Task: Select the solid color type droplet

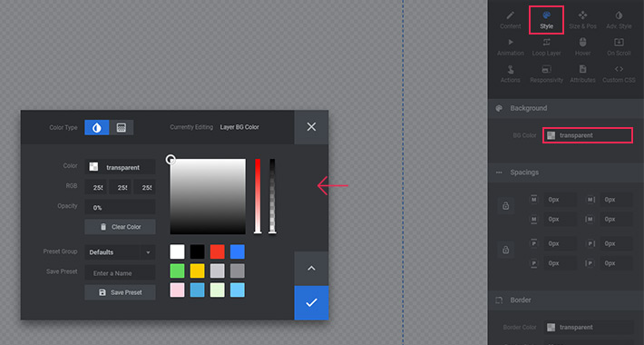Action: pos(96,127)
